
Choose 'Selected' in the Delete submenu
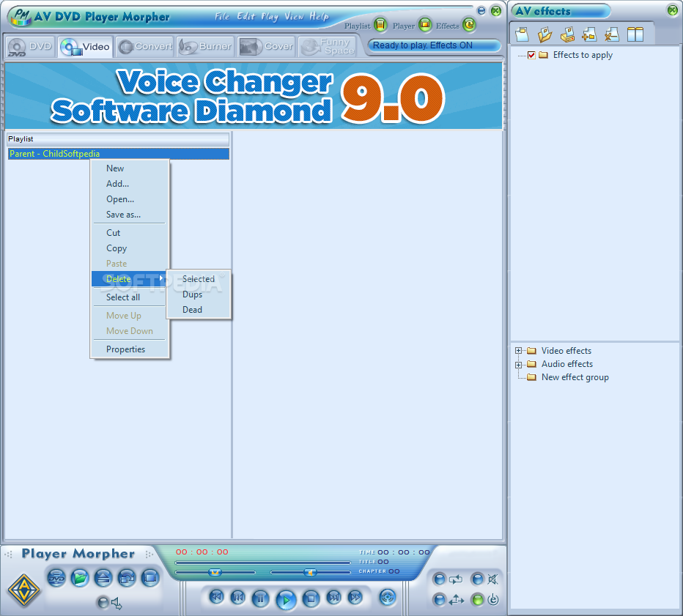click(x=199, y=279)
